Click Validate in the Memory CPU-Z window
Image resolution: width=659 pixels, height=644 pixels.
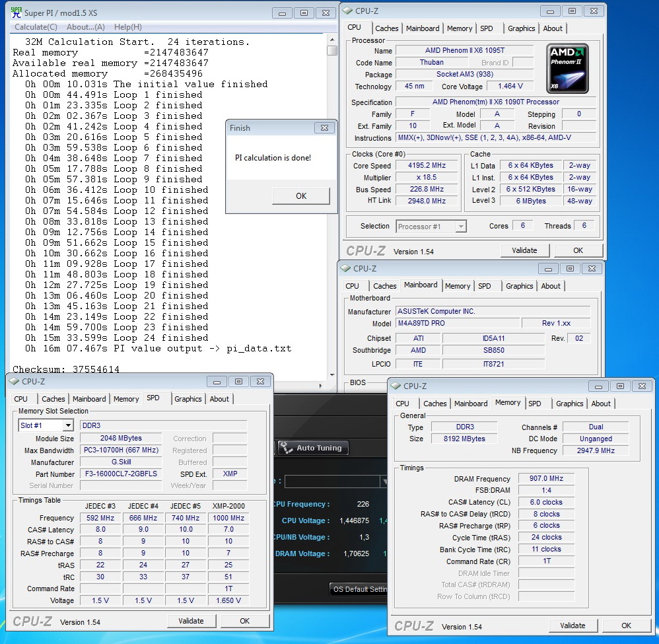coord(572,626)
